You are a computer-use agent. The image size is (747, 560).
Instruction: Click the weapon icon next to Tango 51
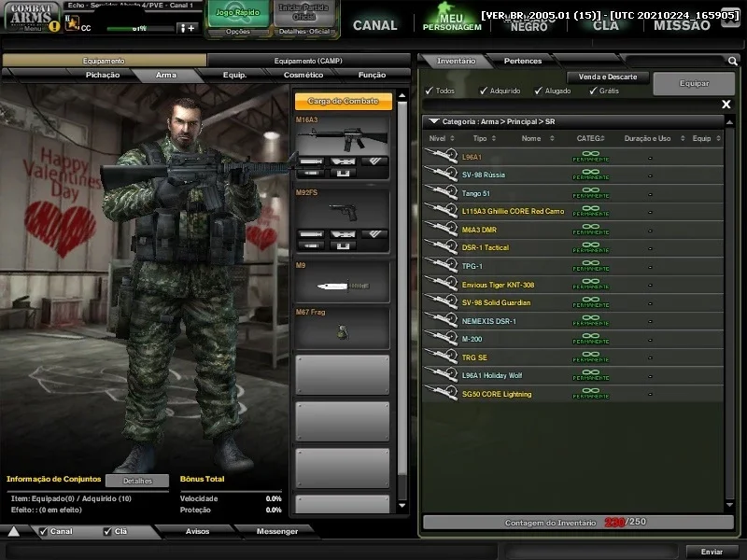(x=441, y=192)
